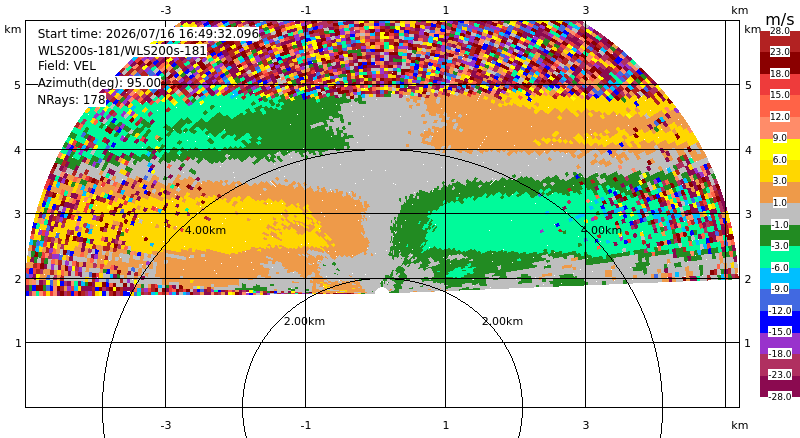Click the top axis tick label 3
This screenshot has width=800, height=438.
point(585,10)
